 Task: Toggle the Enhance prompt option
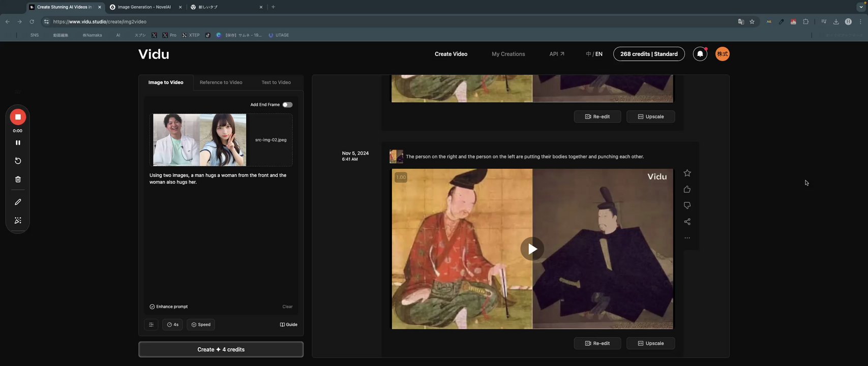coord(168,307)
